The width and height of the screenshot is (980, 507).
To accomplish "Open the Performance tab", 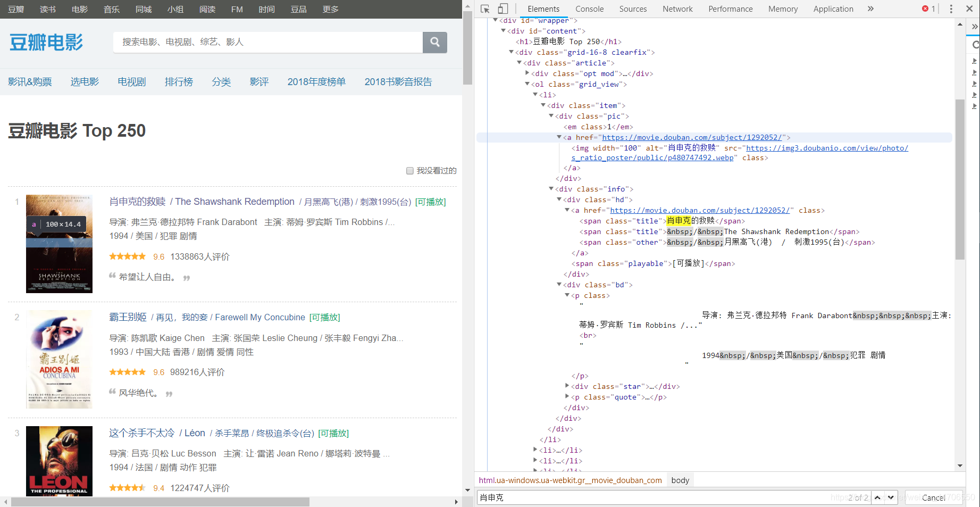I will click(x=731, y=9).
